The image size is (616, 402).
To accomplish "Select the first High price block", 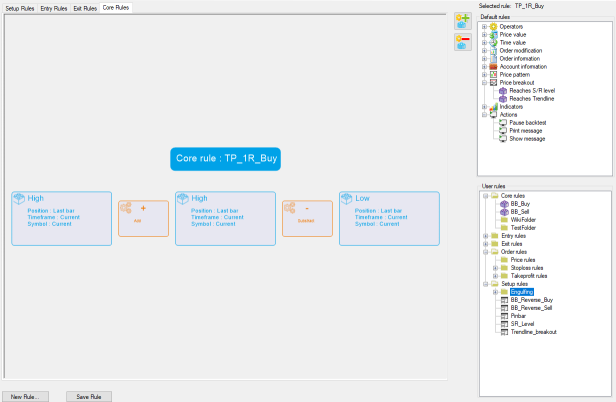I will pyautogui.click(x=62, y=218).
